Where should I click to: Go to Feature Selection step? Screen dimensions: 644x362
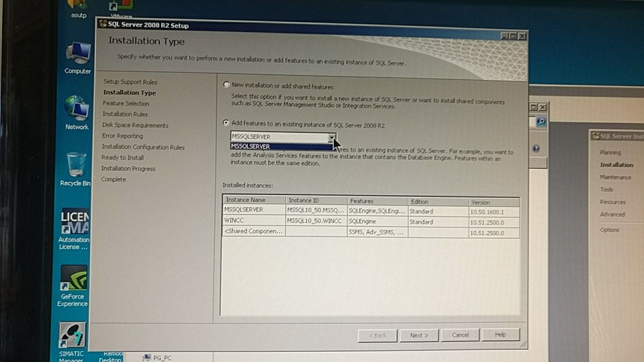(x=126, y=103)
